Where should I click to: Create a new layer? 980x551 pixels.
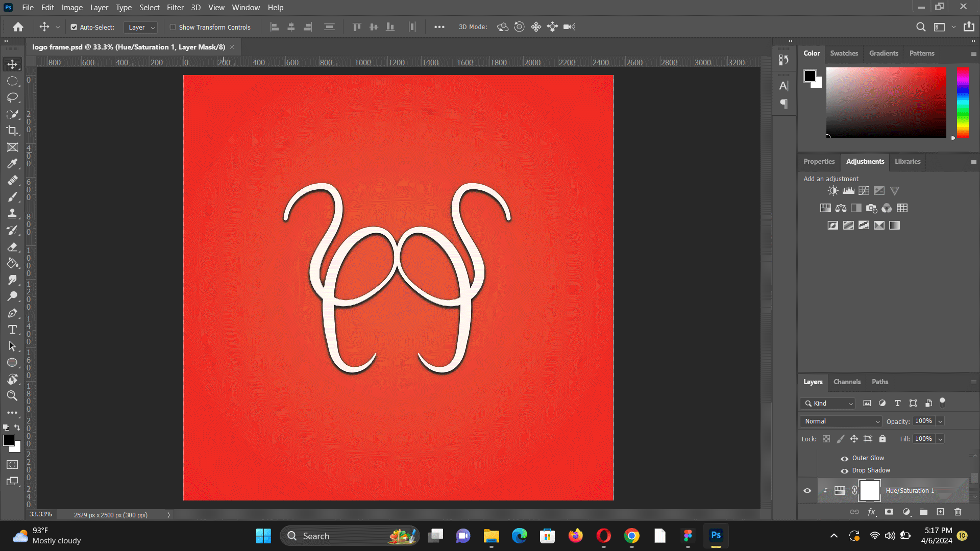coord(940,512)
